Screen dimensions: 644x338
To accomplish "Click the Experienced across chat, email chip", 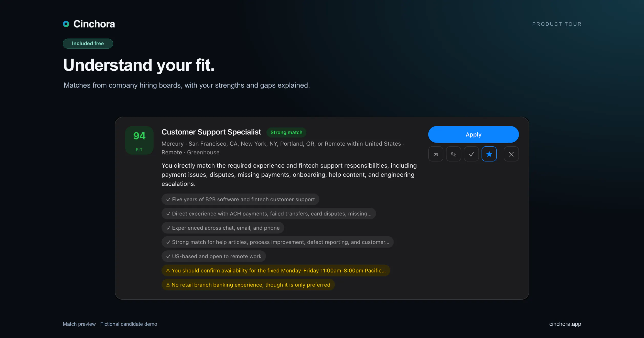I will (x=223, y=228).
